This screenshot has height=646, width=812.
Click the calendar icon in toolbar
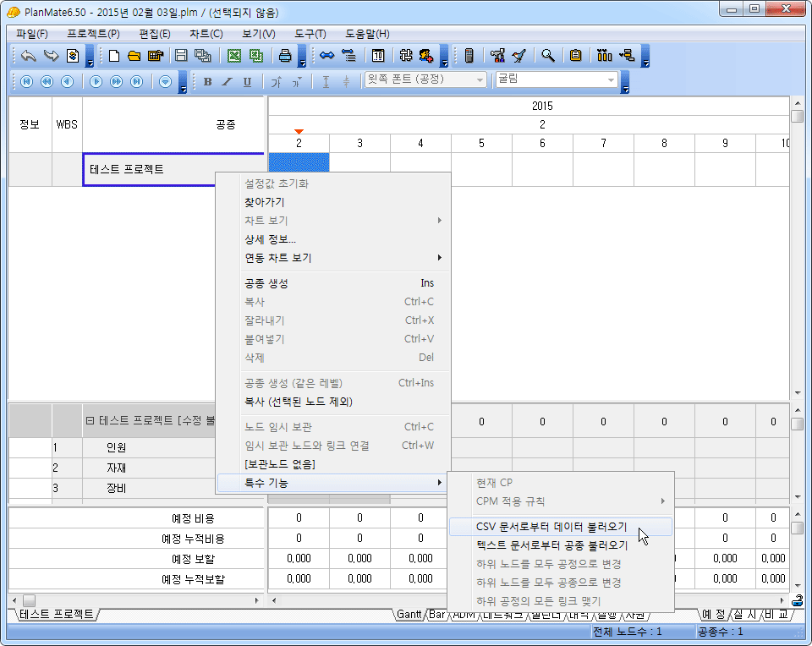click(378, 56)
